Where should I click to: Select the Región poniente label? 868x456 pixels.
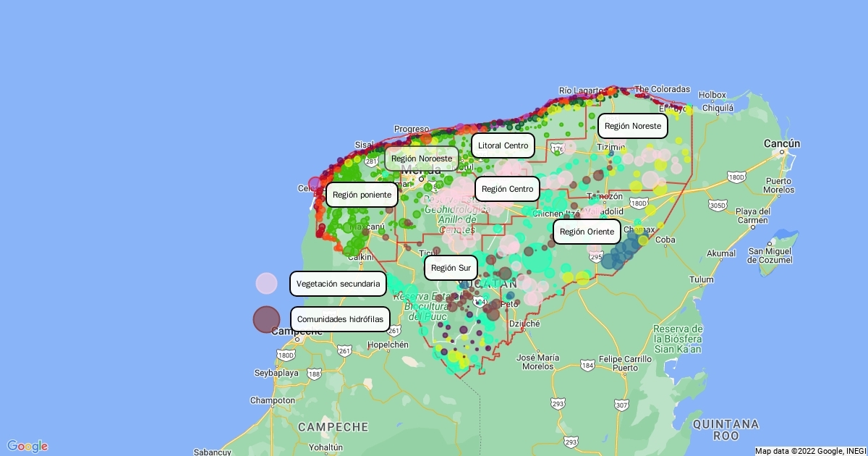362,195
